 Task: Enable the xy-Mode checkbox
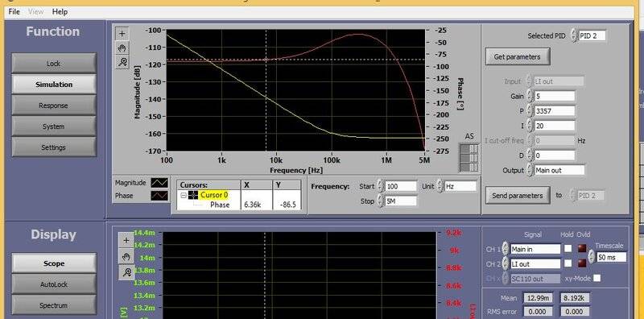(597, 278)
